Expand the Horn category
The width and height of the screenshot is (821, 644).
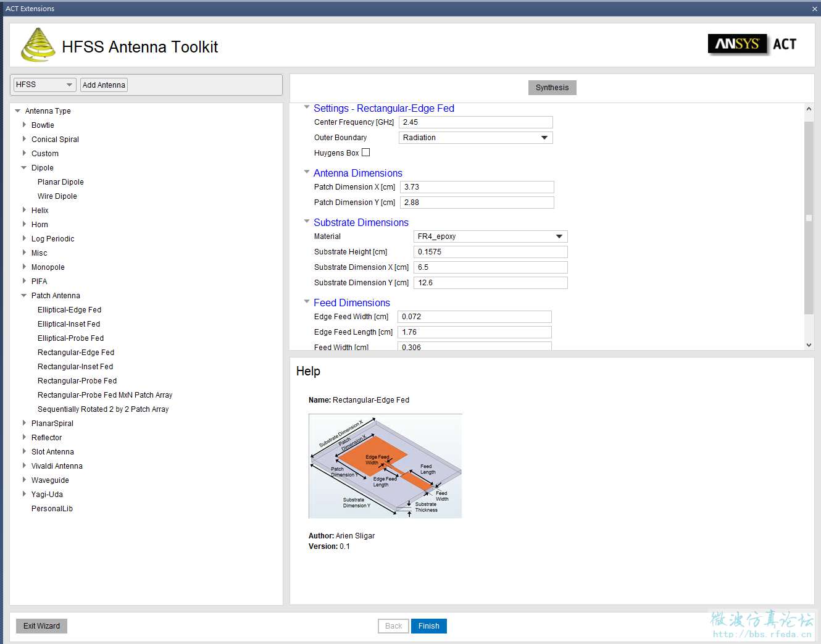coord(24,224)
